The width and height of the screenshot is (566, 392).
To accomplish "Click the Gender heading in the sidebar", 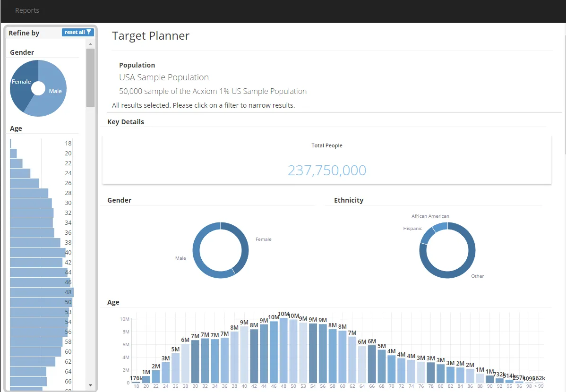I will 22,52.
